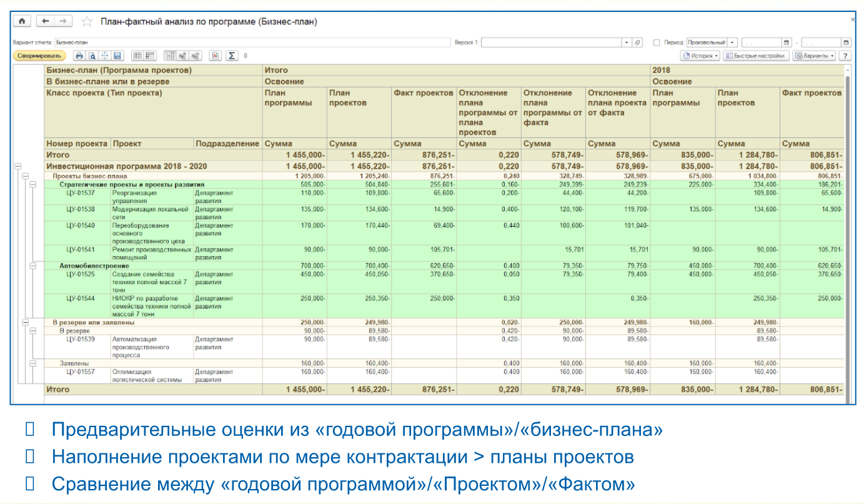
Task: Click the period start date field
Action: [x=761, y=42]
